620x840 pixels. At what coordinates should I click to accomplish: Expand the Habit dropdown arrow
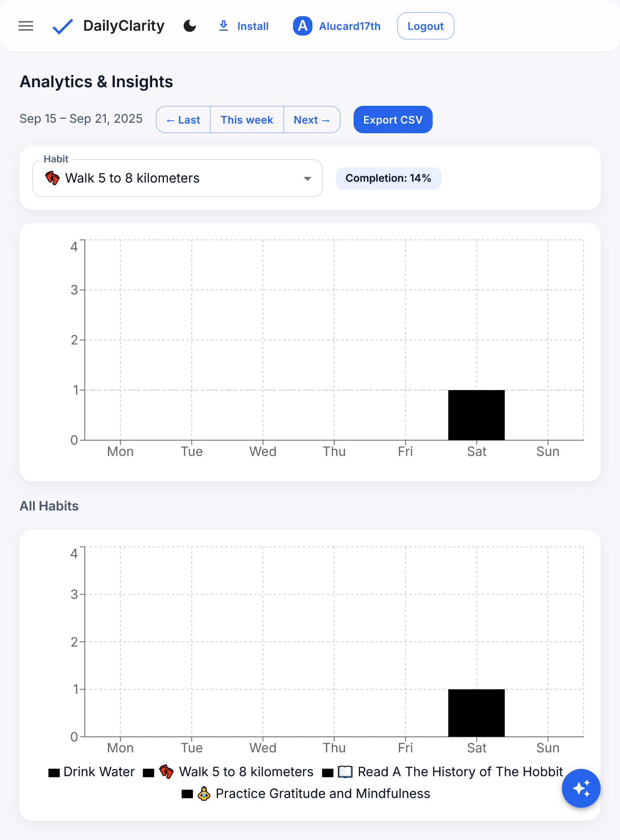[x=308, y=178]
